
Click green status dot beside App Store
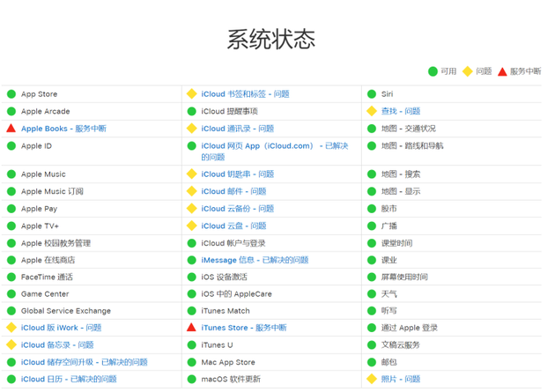tap(11, 93)
